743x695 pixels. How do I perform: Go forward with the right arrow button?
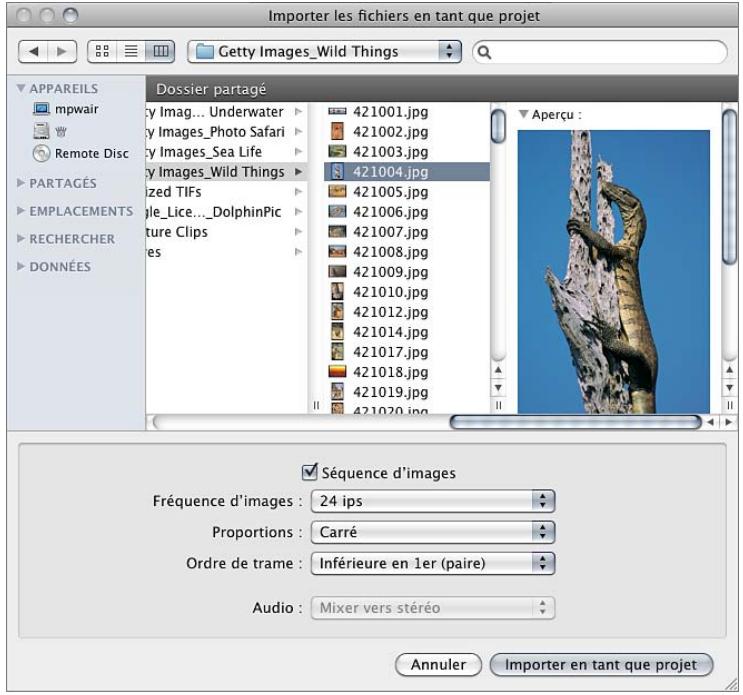(x=62, y=51)
